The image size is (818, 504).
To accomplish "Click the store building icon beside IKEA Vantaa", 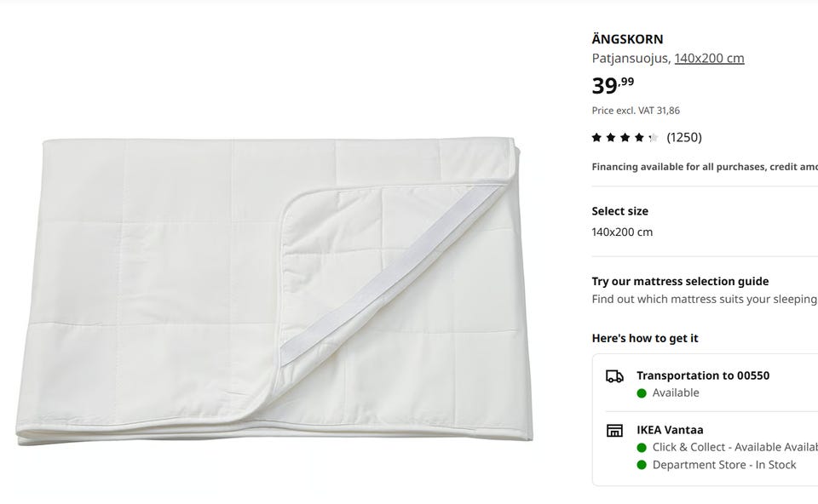I will (x=614, y=431).
